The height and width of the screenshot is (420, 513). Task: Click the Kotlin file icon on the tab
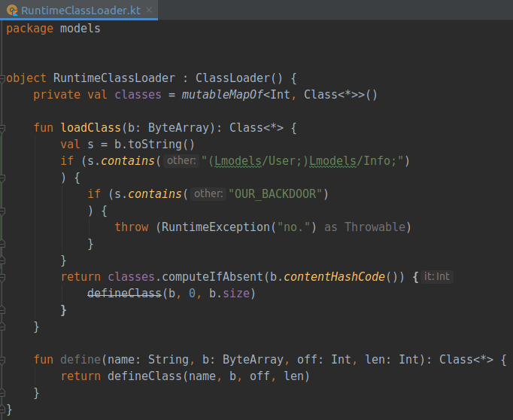tap(12, 11)
